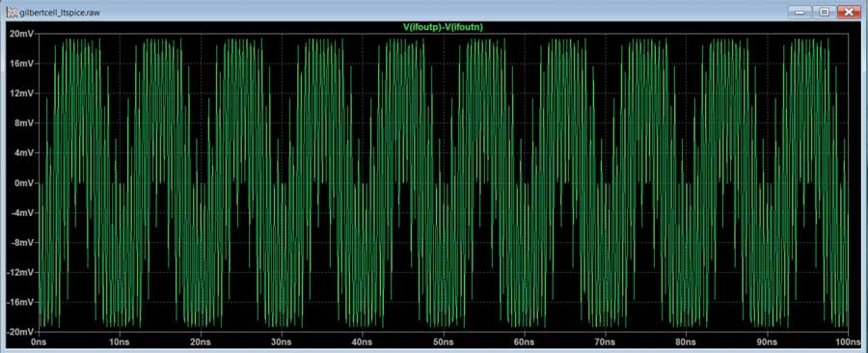Click the 40ns time axis label
This screenshot has height=353, width=868.
[x=362, y=342]
